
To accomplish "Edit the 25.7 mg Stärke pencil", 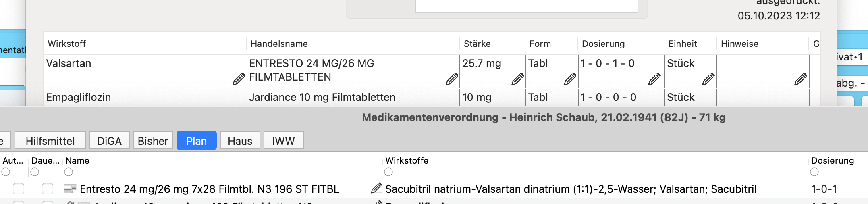I will tap(517, 79).
